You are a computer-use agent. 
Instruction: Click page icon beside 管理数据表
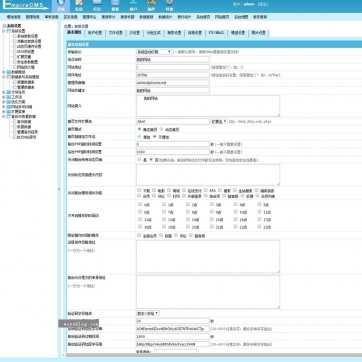click(15, 87)
